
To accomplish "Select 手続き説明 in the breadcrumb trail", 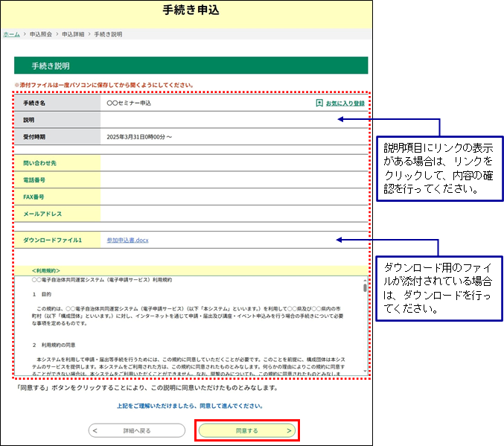I will tap(109, 34).
